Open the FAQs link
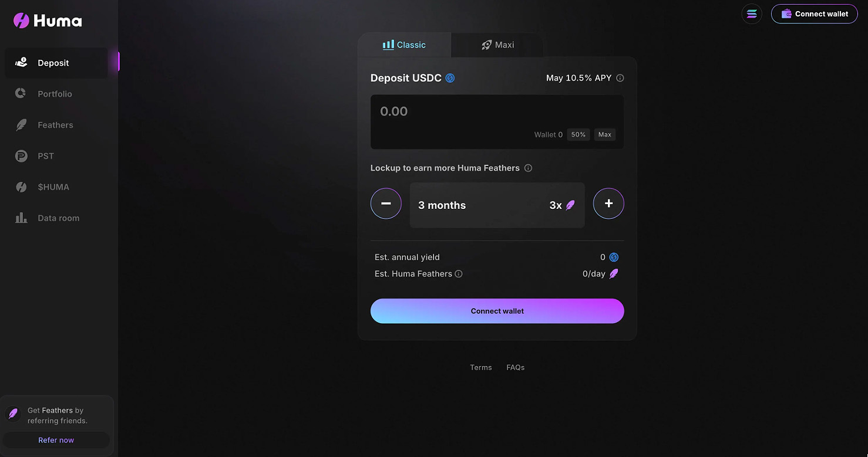868x457 pixels. click(516, 367)
